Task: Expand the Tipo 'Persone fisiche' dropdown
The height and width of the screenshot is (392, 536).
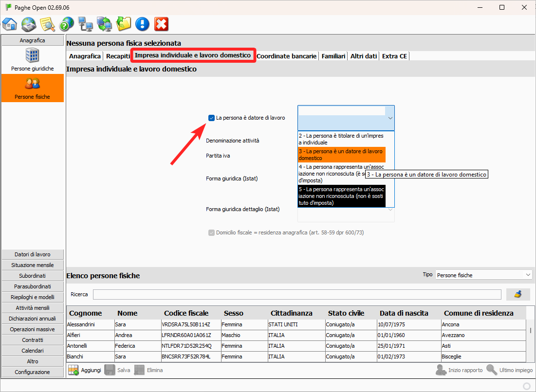Action: click(483, 275)
